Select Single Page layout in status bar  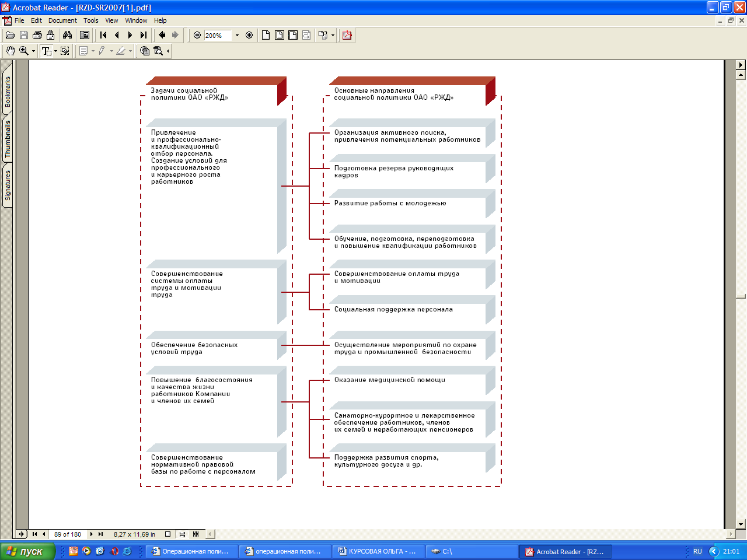(168, 534)
